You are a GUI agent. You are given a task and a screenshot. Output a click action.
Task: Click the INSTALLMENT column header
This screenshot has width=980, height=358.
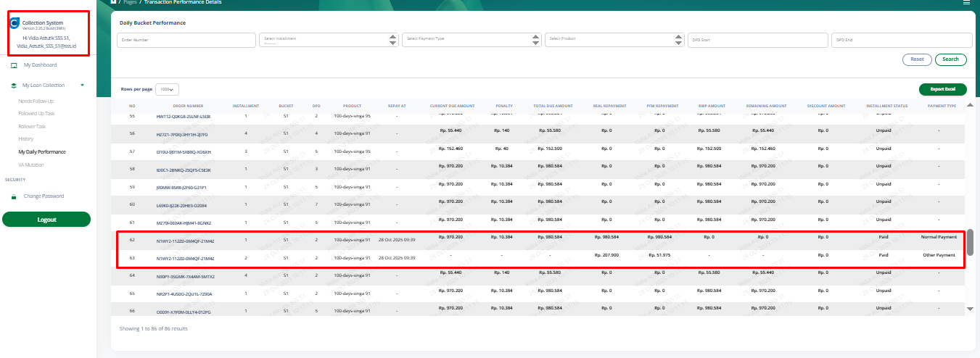[245, 106]
